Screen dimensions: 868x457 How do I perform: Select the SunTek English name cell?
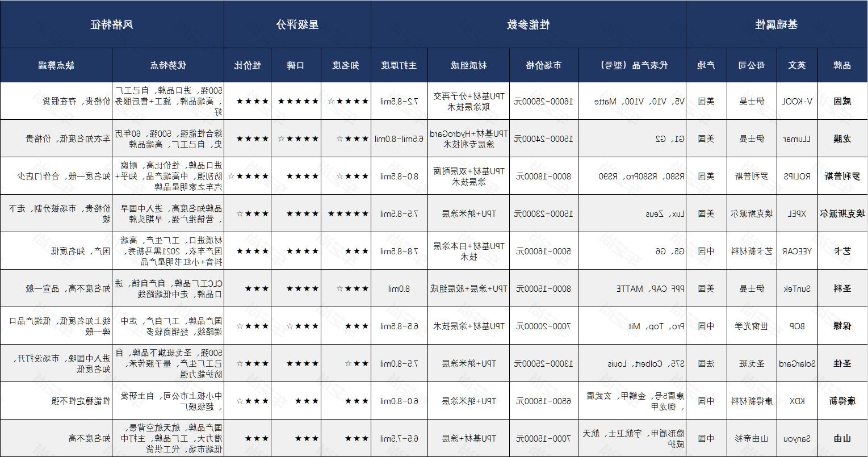pos(798,288)
